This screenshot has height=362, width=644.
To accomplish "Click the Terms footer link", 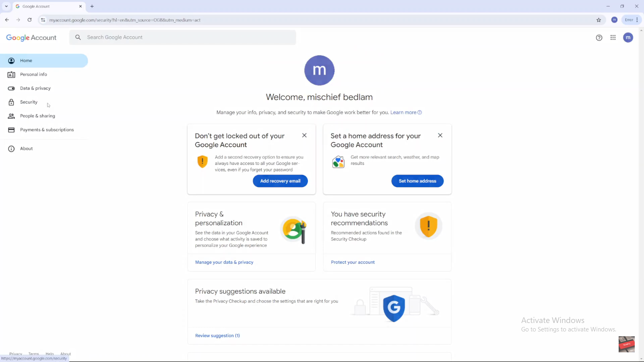I will (x=34, y=354).
